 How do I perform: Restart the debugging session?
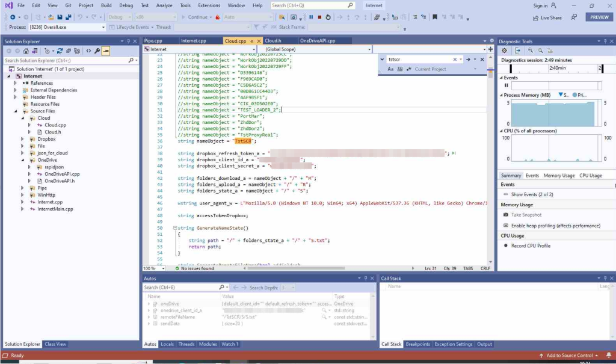coord(328,17)
